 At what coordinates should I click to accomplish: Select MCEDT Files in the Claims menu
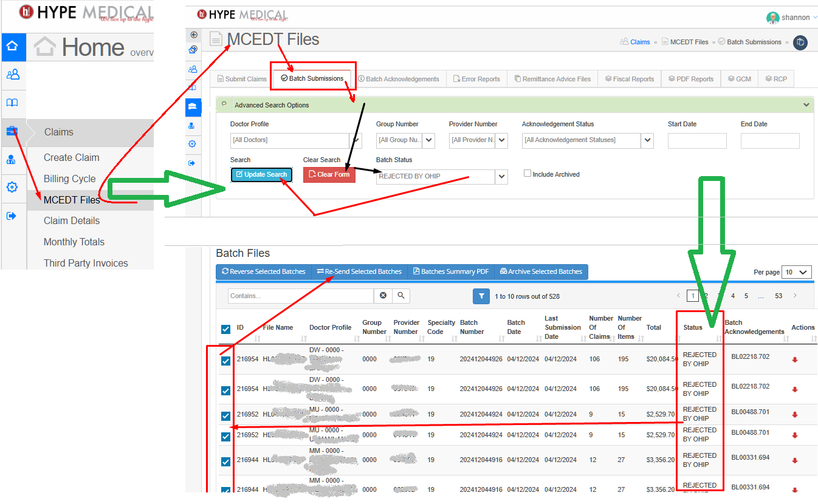(72, 200)
